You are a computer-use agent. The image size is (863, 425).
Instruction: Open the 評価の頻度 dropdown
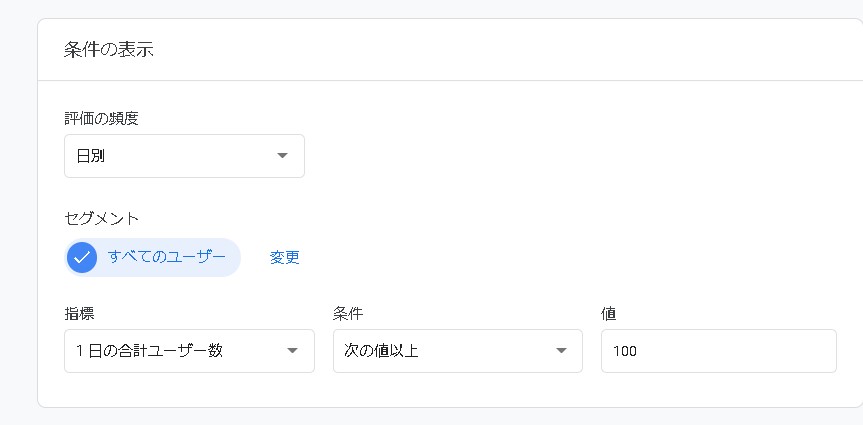[184, 156]
